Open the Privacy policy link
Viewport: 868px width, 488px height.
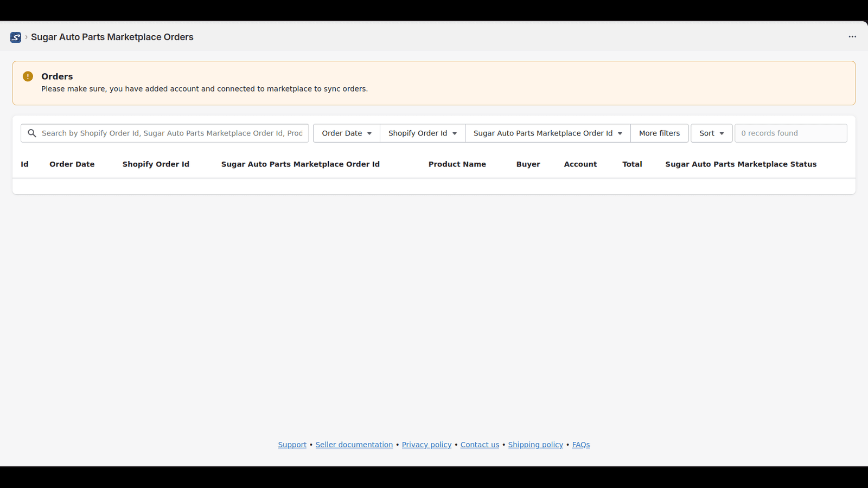(427, 445)
